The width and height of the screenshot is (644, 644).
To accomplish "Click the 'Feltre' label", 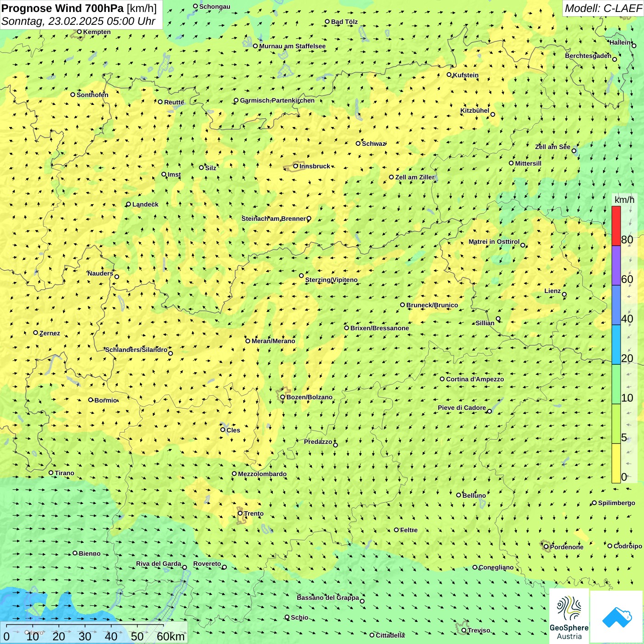I will click(x=409, y=530).
